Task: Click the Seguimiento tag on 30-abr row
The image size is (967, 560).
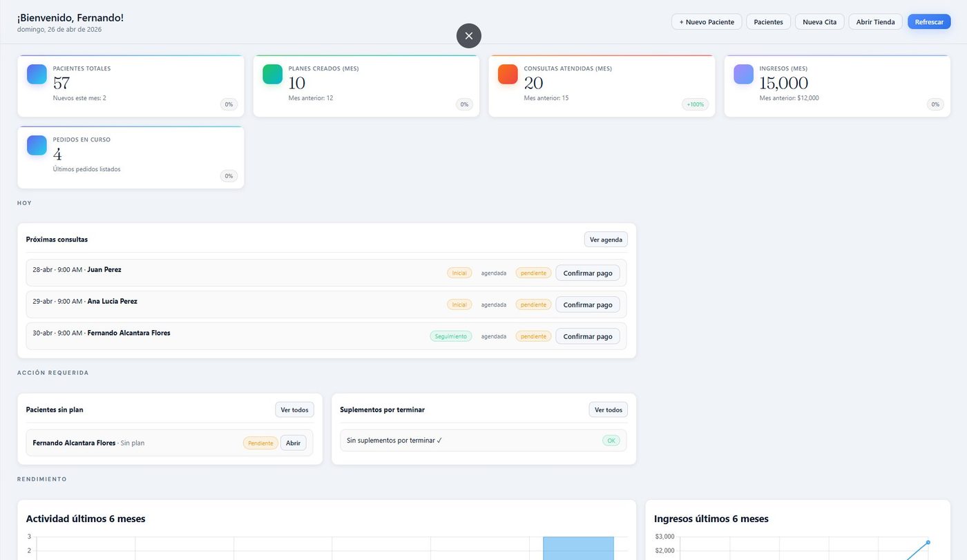Action: click(x=451, y=336)
